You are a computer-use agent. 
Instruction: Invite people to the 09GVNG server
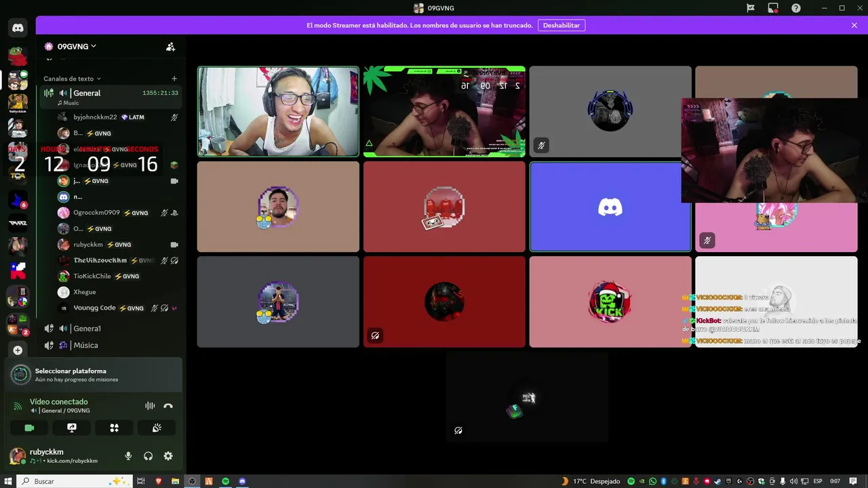171,47
